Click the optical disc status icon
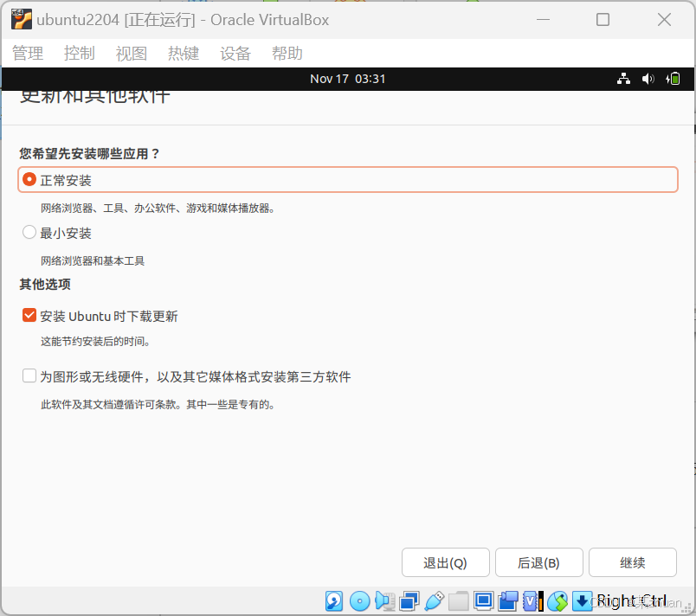Screen dimensions: 696x616 click(x=359, y=601)
